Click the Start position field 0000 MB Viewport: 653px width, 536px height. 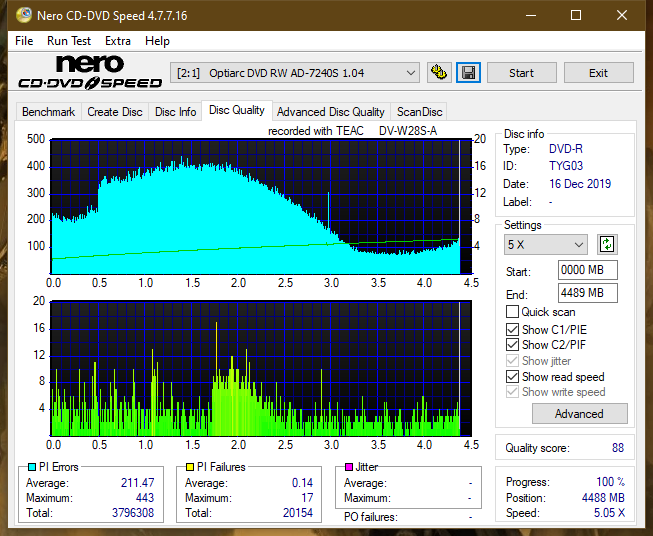click(587, 270)
